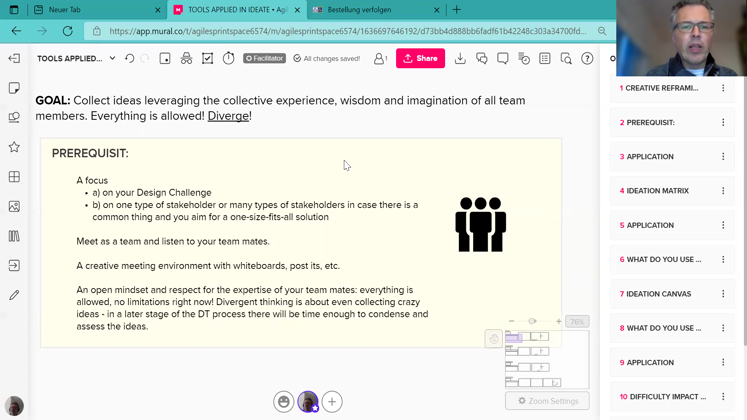Image resolution: width=747 pixels, height=420 pixels.
Task: Click the 76% zoom level indicator
Action: [577, 322]
